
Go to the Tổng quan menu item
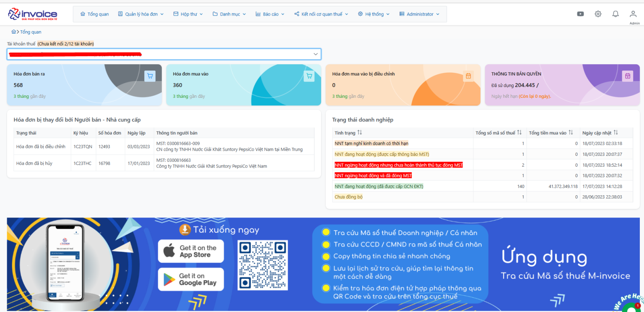point(94,14)
